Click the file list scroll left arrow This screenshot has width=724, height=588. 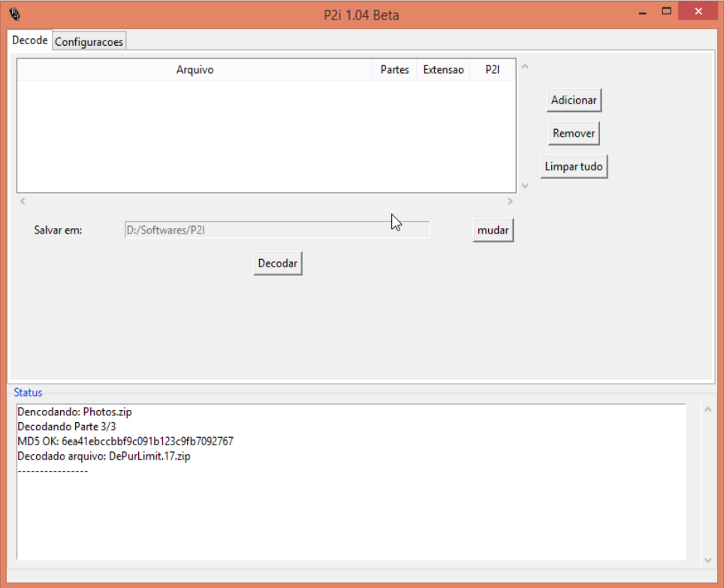tap(23, 201)
